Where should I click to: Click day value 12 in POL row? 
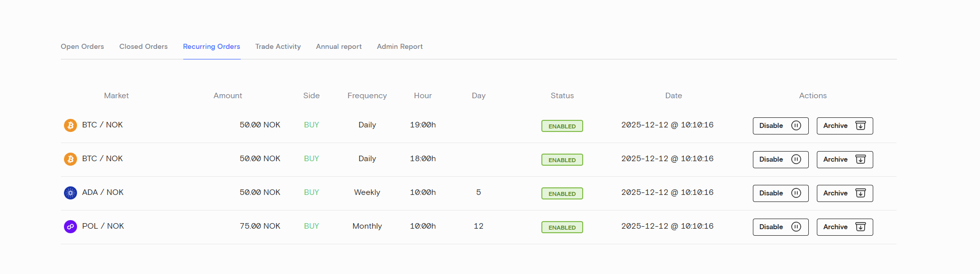pyautogui.click(x=478, y=226)
